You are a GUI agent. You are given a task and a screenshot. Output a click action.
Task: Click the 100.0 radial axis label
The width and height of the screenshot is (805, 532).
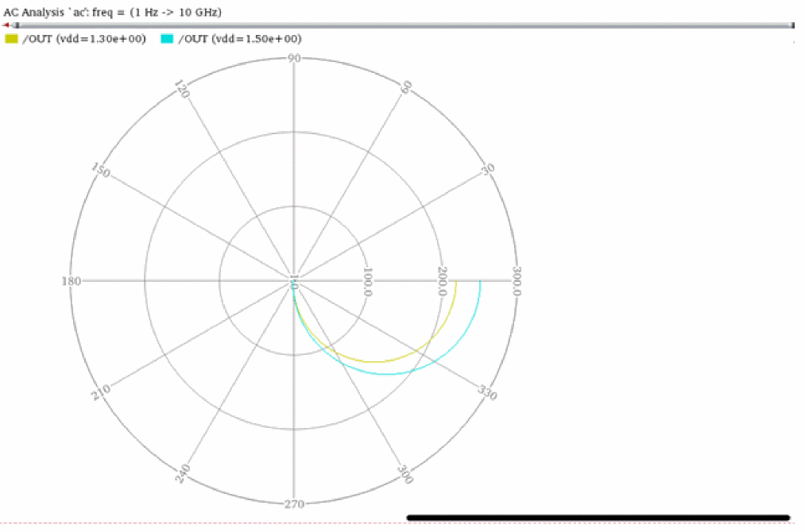pyautogui.click(x=368, y=281)
